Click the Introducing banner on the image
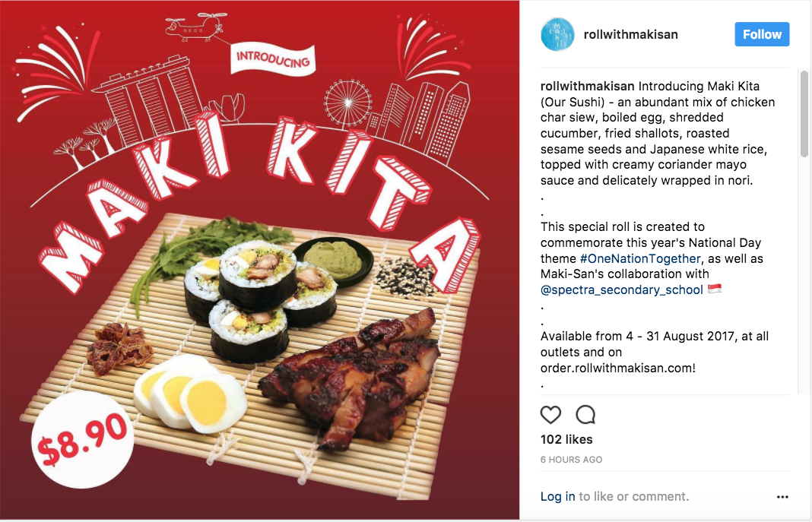The height and width of the screenshot is (522, 812). [x=273, y=59]
